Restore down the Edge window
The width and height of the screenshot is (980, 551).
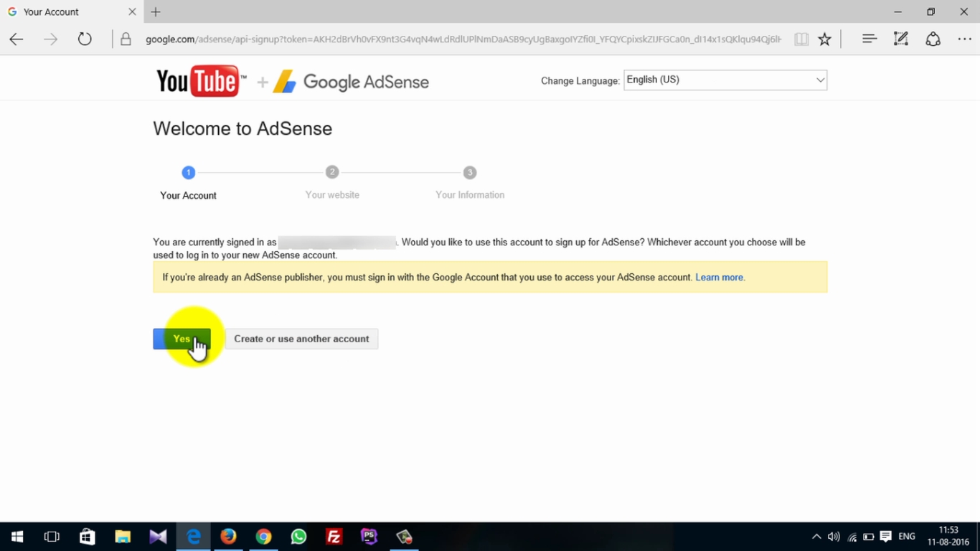click(x=931, y=11)
